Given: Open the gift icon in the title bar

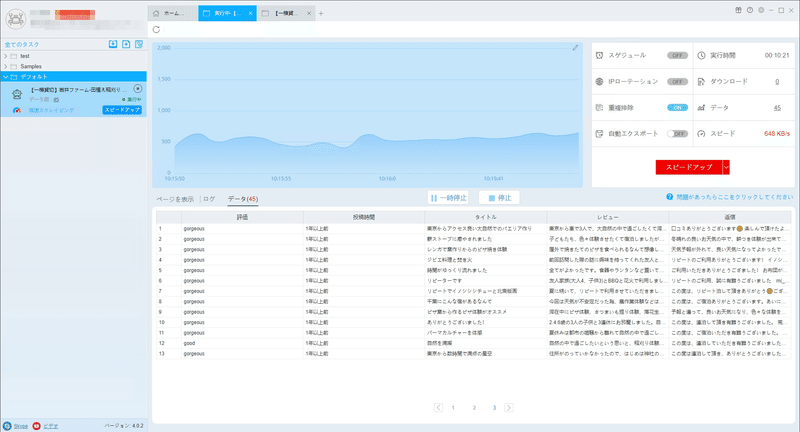Looking at the screenshot, I should (x=738, y=10).
